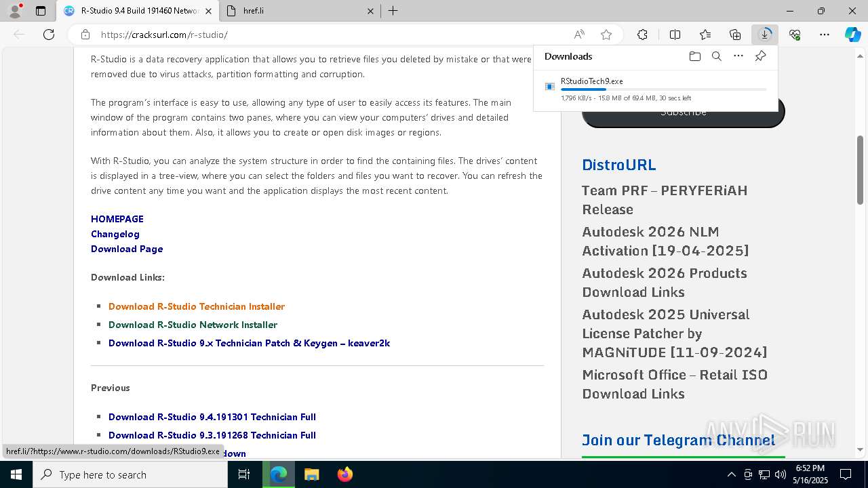Open Autodesk 2025 Universal License Patcher post
The width and height of the screenshot is (868, 488).
tap(674, 333)
